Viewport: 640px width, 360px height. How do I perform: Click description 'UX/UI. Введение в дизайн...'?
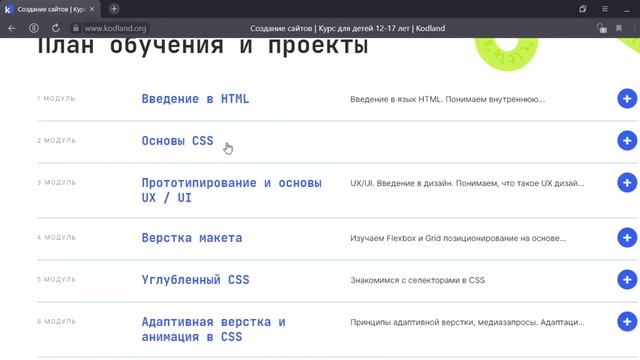(467, 183)
